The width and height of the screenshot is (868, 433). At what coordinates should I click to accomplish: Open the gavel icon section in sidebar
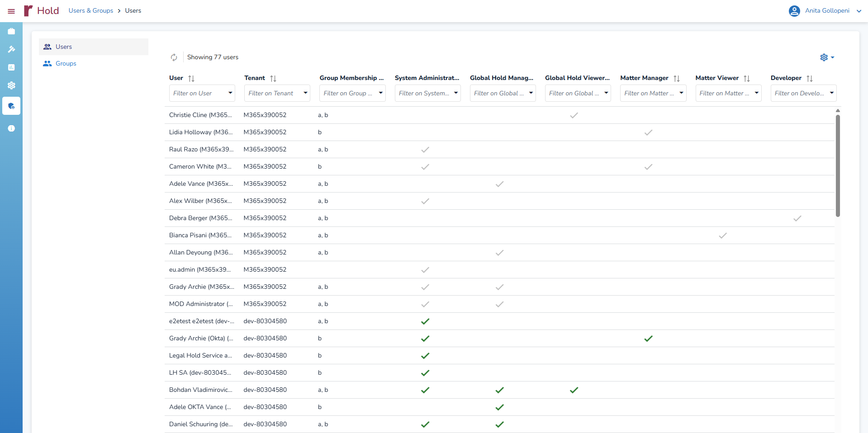pyautogui.click(x=11, y=49)
